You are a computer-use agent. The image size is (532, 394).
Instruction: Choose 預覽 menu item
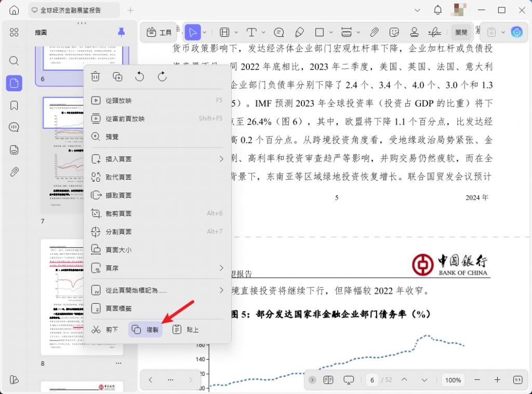point(157,137)
